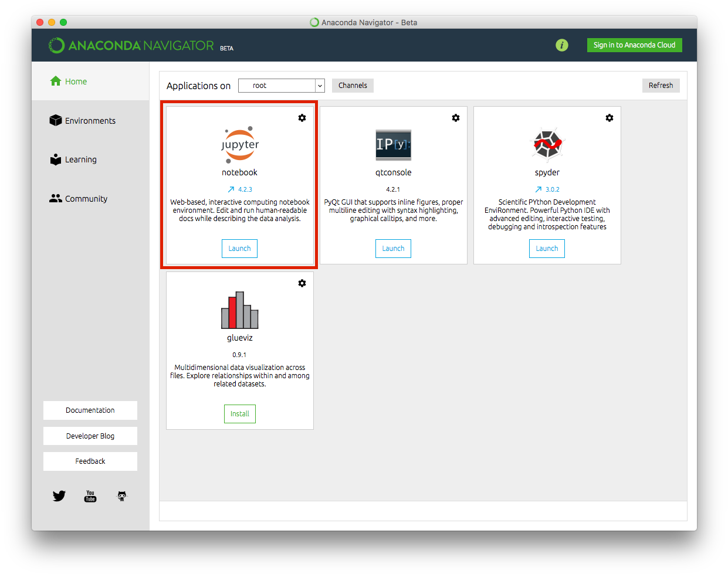Minimize the Anaconda Navigator window
Viewport: 728px width, 574px height.
point(52,22)
